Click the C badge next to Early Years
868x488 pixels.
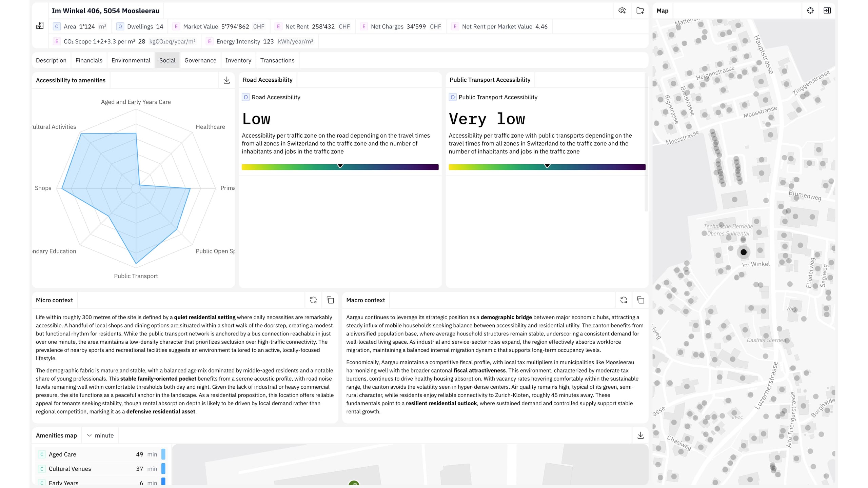(42, 483)
